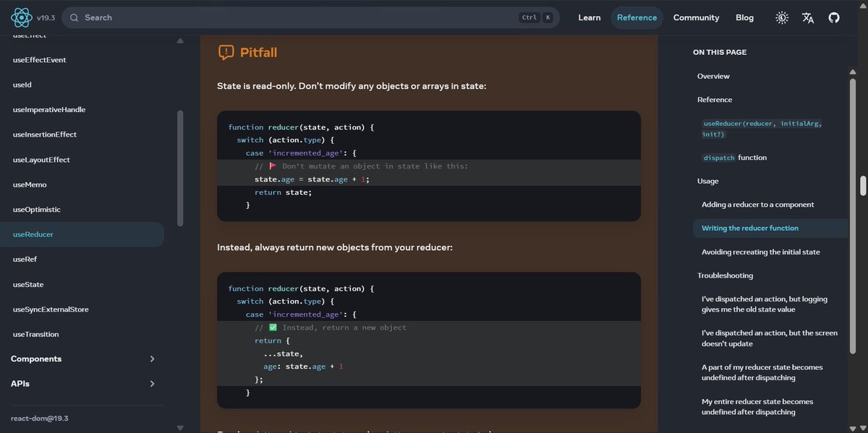Screen dimensions: 868x433
Task: Jump to Troubleshooting in On This Page
Action: click(725, 275)
